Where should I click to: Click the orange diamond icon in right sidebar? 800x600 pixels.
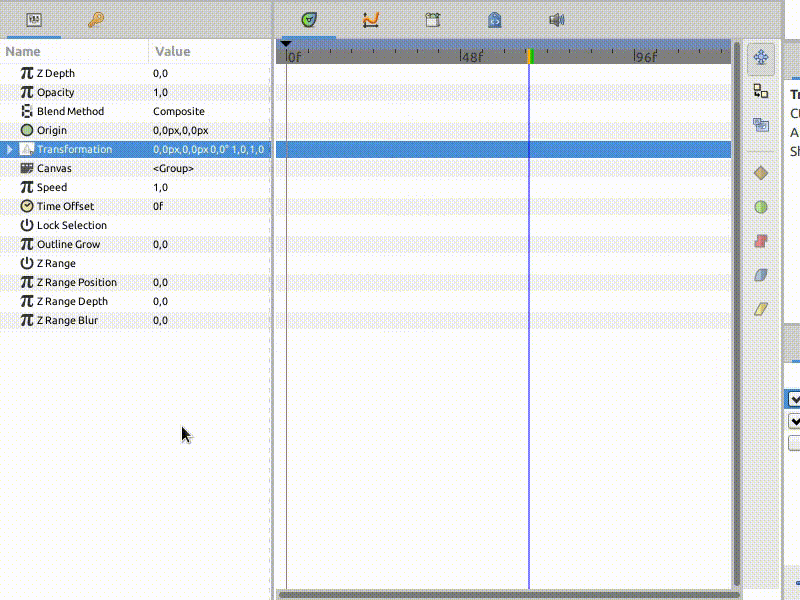tap(761, 173)
